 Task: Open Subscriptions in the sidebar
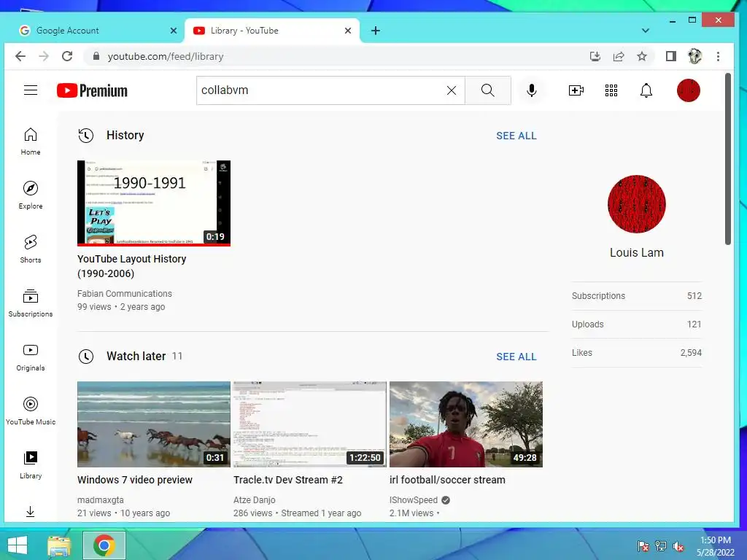pyautogui.click(x=31, y=303)
